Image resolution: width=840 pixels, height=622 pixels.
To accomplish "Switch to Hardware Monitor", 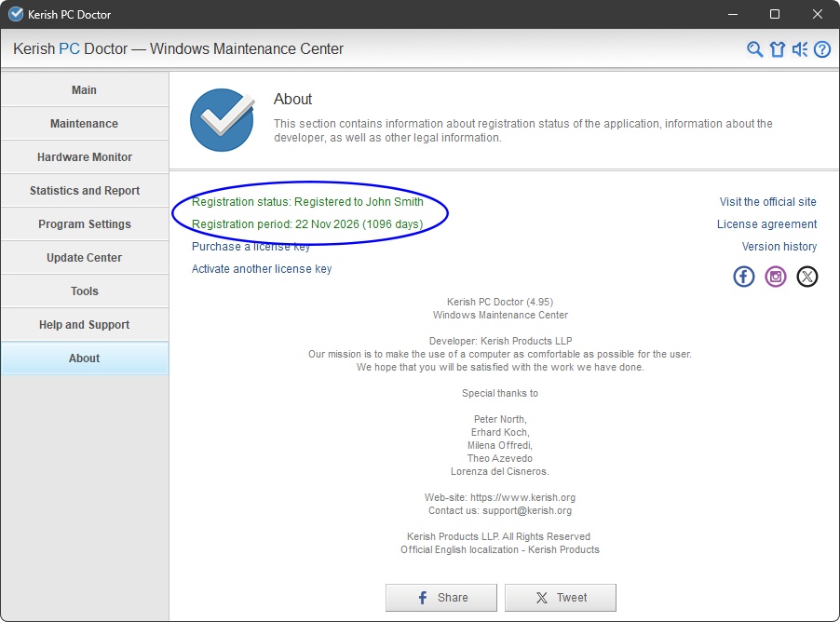I will tap(85, 157).
